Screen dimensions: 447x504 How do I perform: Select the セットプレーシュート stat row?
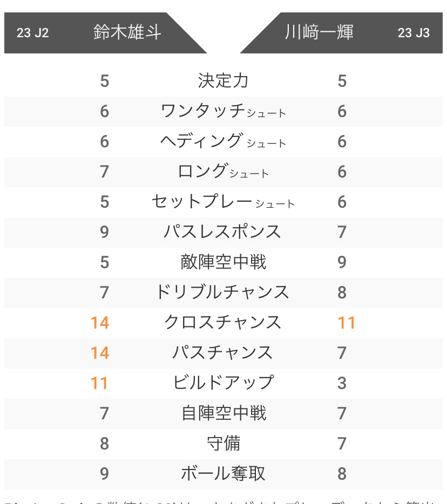pyautogui.click(x=223, y=201)
